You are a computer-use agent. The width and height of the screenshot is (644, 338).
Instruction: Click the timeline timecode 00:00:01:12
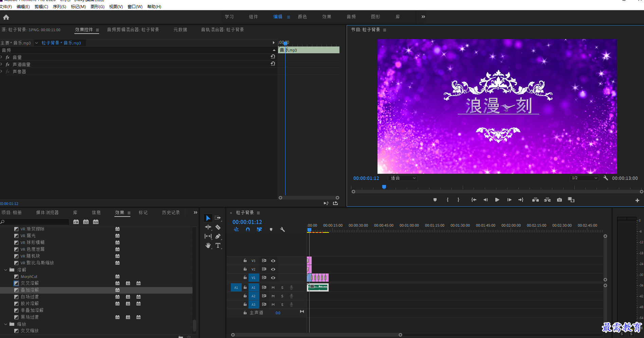point(247,222)
